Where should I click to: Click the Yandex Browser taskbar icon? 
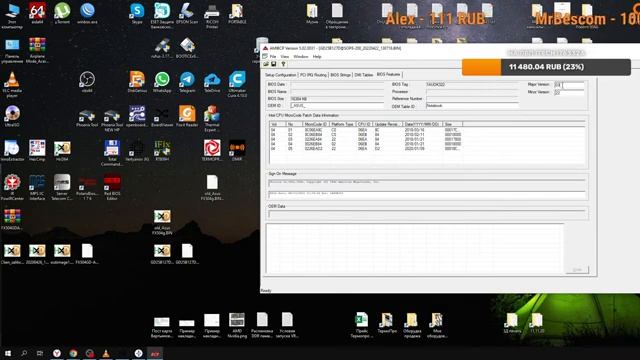pyautogui.click(x=57, y=353)
